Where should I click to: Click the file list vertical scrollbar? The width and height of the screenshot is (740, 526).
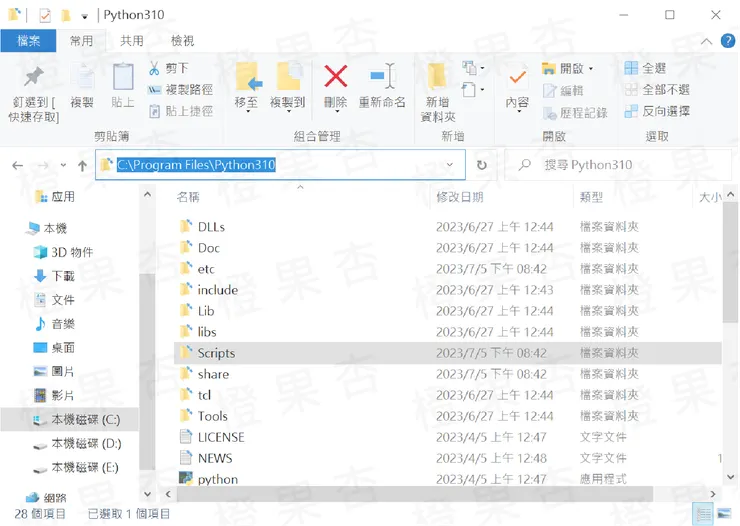(731, 264)
